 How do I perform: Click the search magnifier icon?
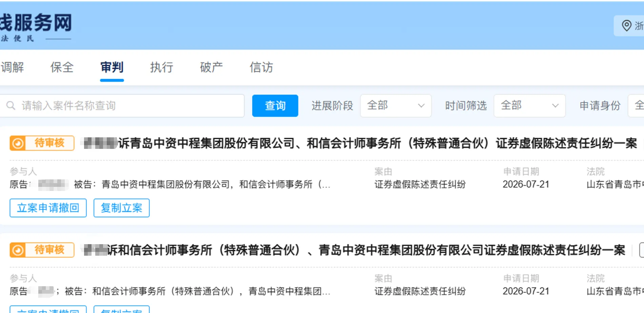coord(11,105)
